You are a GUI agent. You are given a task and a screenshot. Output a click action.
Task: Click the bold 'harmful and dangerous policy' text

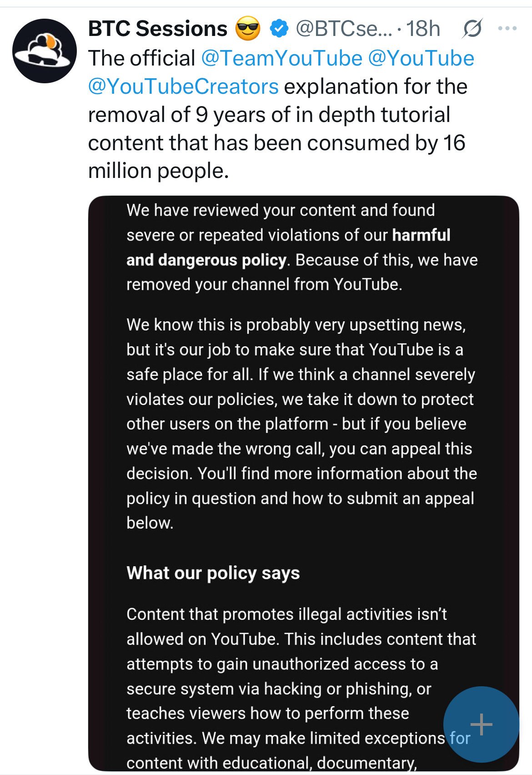click(x=288, y=248)
